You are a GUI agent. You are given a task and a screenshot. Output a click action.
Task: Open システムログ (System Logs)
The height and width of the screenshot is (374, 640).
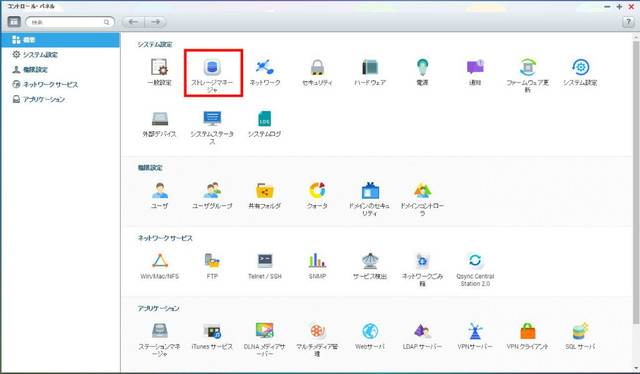pos(264,119)
